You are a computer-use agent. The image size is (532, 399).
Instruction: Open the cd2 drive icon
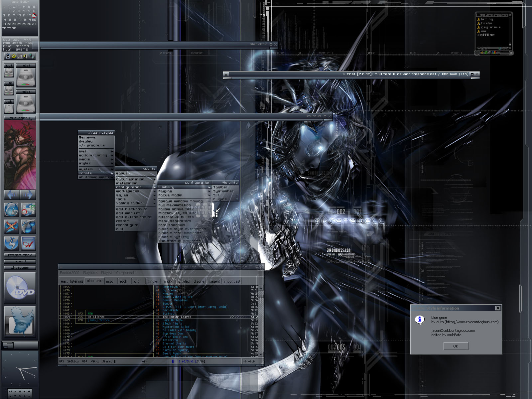[9, 88]
